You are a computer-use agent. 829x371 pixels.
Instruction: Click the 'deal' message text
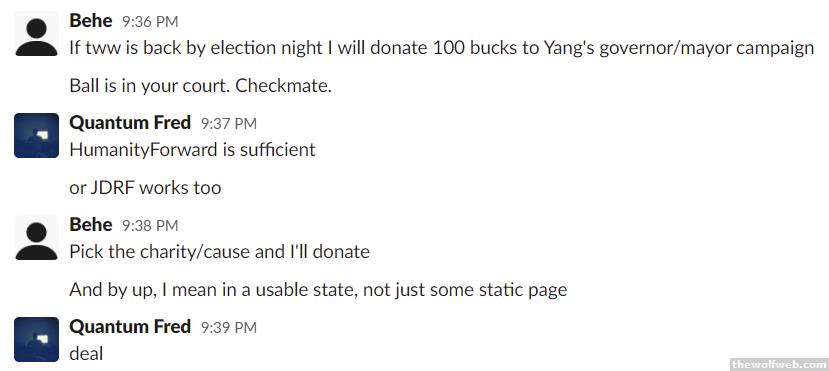(x=86, y=353)
